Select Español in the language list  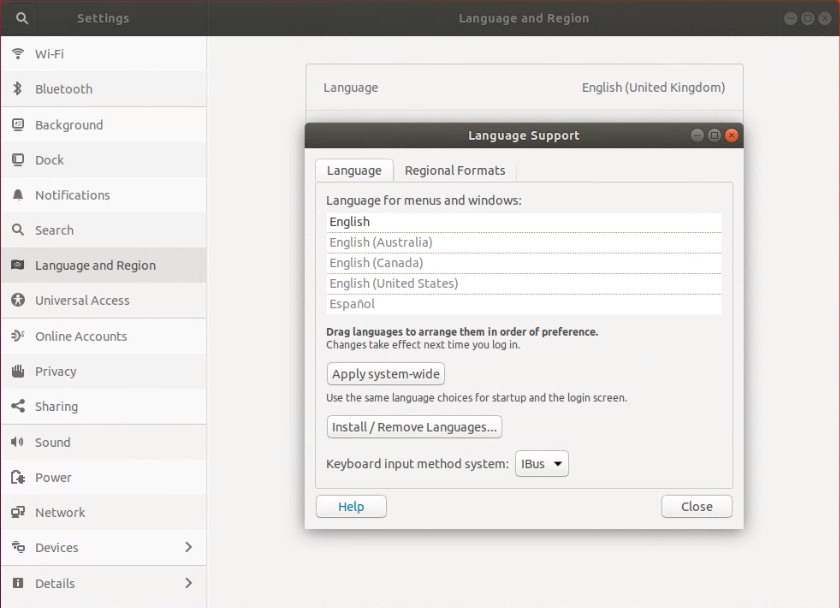351,303
